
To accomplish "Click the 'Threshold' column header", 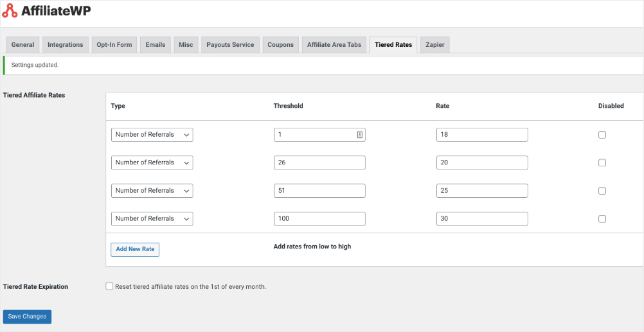I will click(x=289, y=106).
